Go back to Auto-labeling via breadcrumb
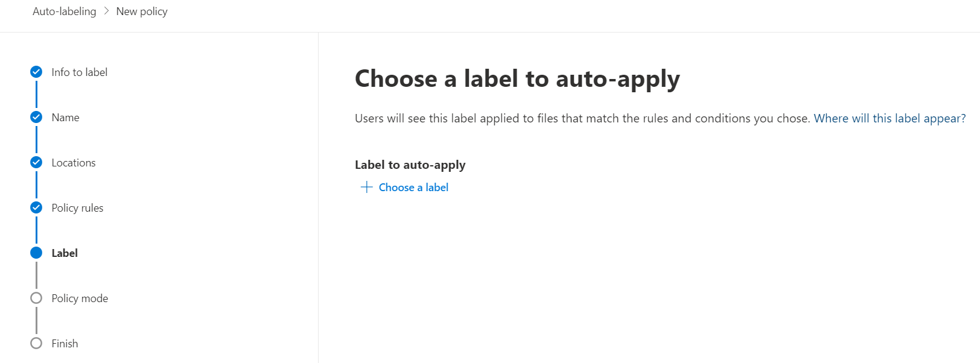The image size is (980, 363). (64, 11)
